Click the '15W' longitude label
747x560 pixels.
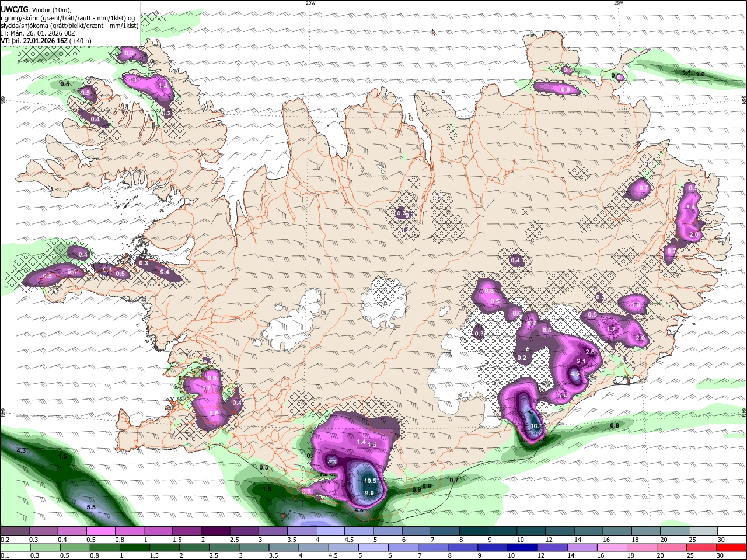tap(618, 3)
